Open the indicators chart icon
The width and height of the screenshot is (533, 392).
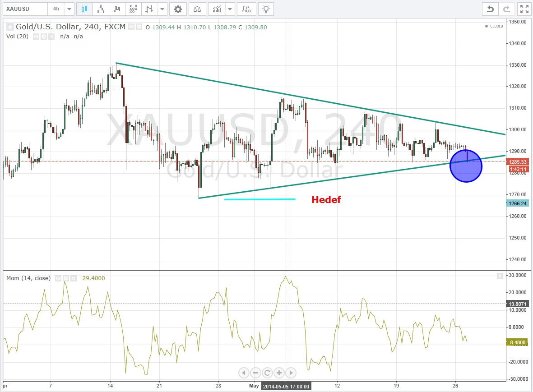[217, 9]
